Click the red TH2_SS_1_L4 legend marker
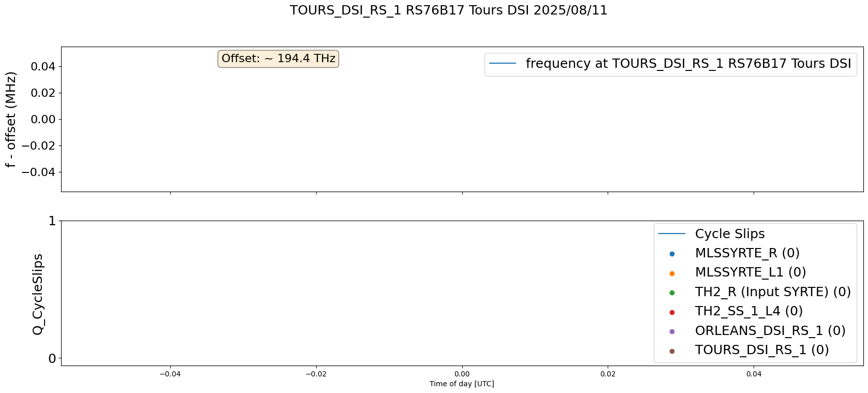This screenshot has height=393, width=868. pos(672,312)
